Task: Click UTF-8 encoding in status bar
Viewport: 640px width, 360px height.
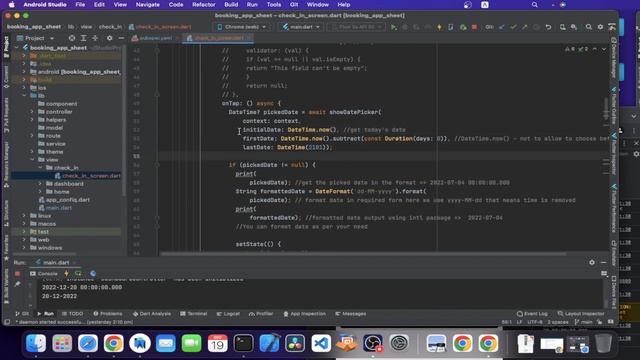Action: tap(535, 322)
